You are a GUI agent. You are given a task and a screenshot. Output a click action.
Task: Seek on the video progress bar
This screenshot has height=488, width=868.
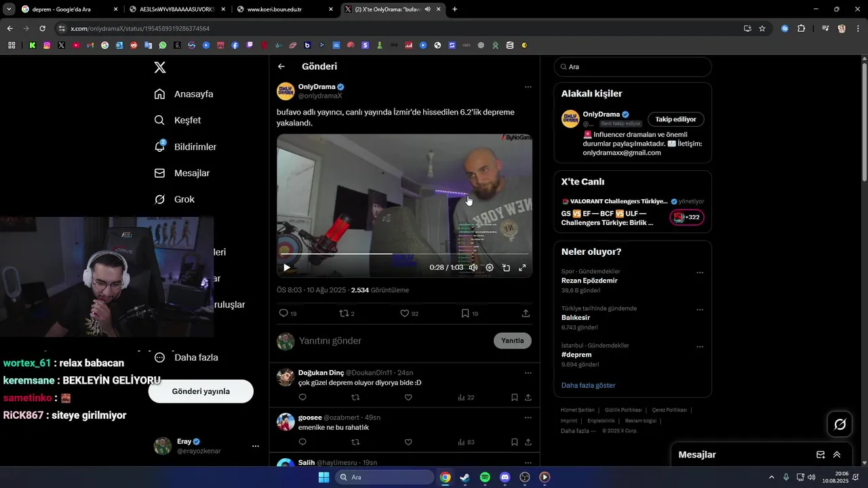[x=404, y=254]
